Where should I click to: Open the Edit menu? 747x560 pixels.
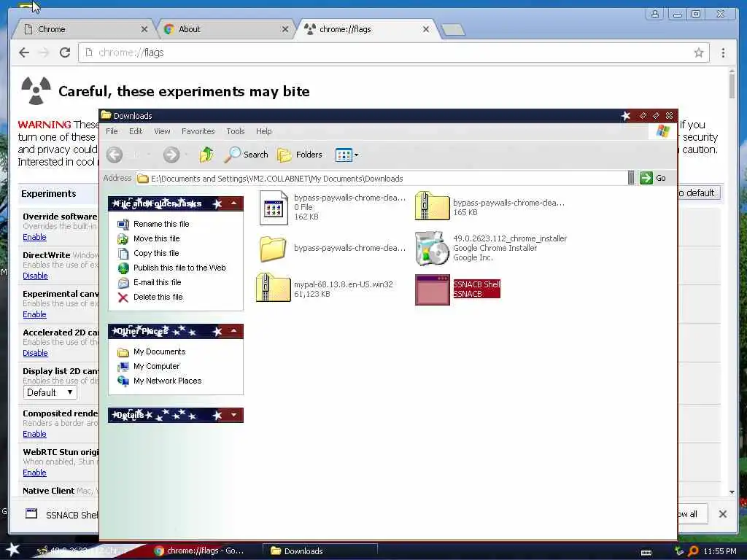tap(136, 131)
